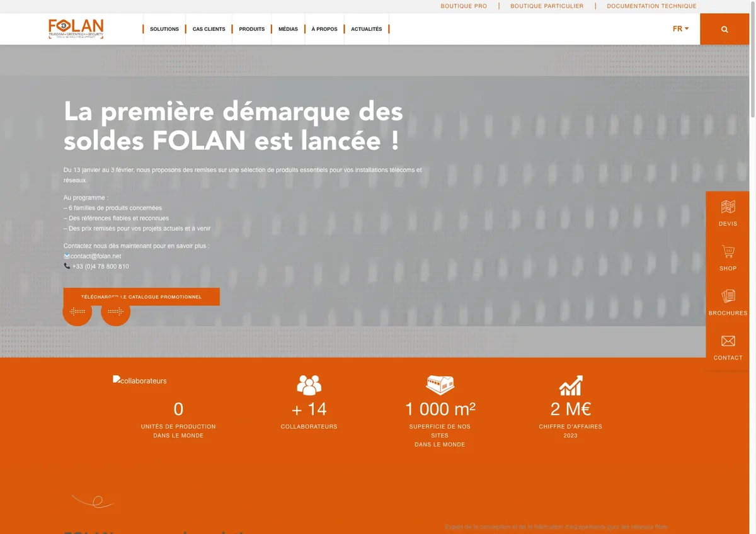Image resolution: width=756 pixels, height=534 pixels.
Task: Click the '2 M€' revenue figure
Action: coord(571,409)
